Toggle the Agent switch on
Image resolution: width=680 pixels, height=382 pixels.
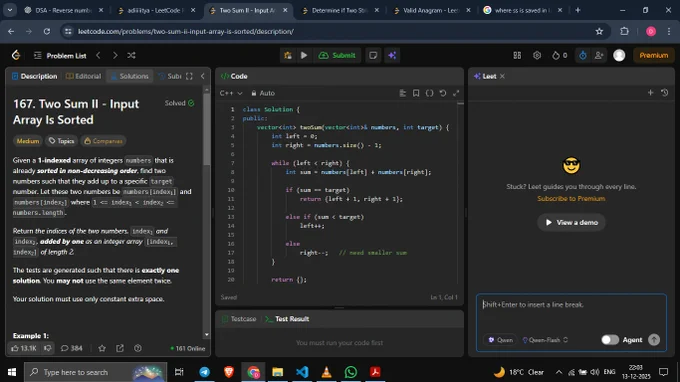click(609, 340)
